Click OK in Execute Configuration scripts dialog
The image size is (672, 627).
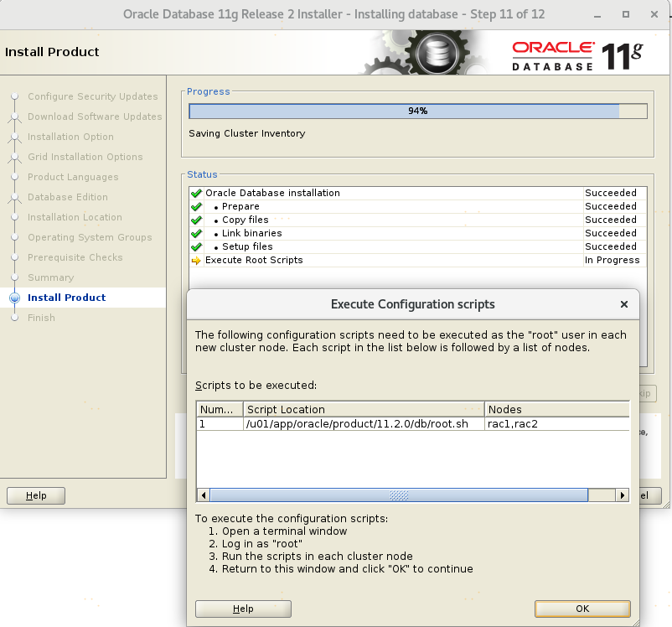point(582,609)
